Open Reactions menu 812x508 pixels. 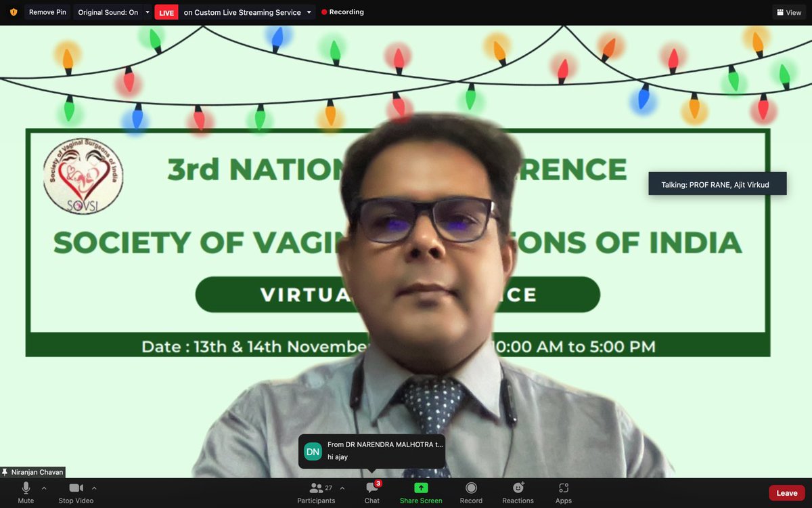coord(518,493)
